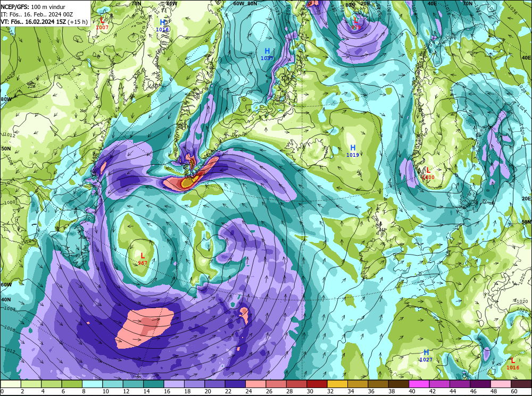This screenshot has height=396, width=532.
Task: Click the '1024' isobar label at right edge
Action: point(521,109)
